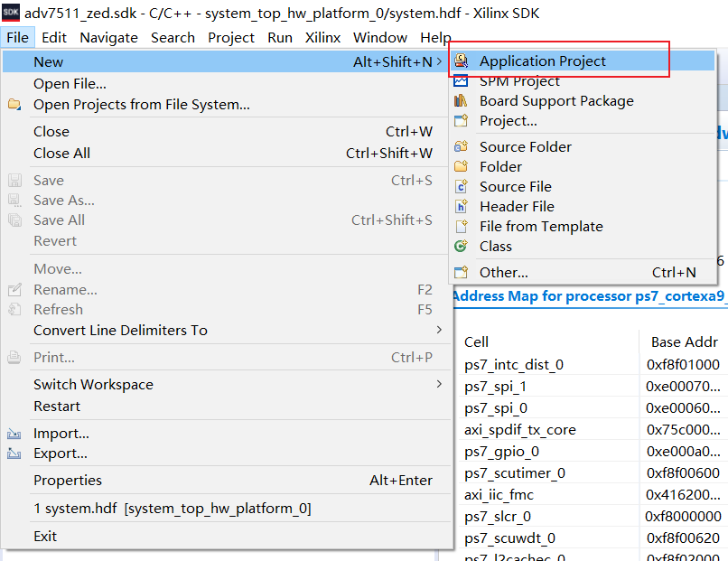
Task: Open the Project menu
Action: point(231,37)
